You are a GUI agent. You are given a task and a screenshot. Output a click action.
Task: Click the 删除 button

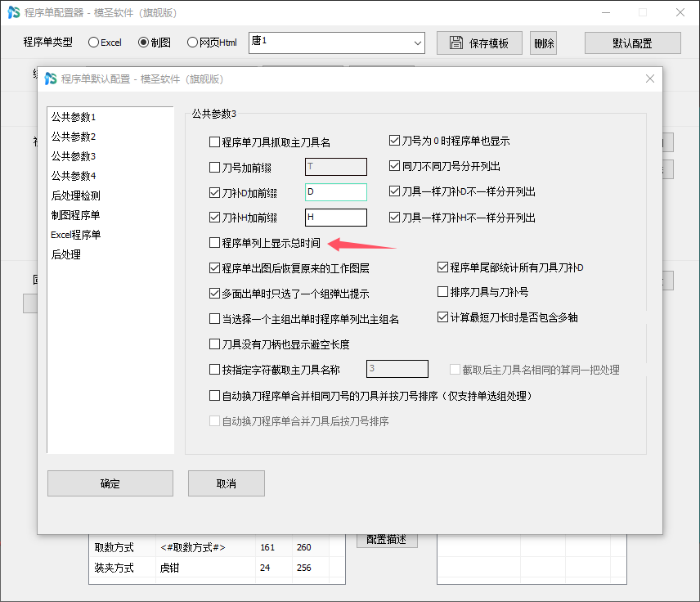pyautogui.click(x=543, y=43)
